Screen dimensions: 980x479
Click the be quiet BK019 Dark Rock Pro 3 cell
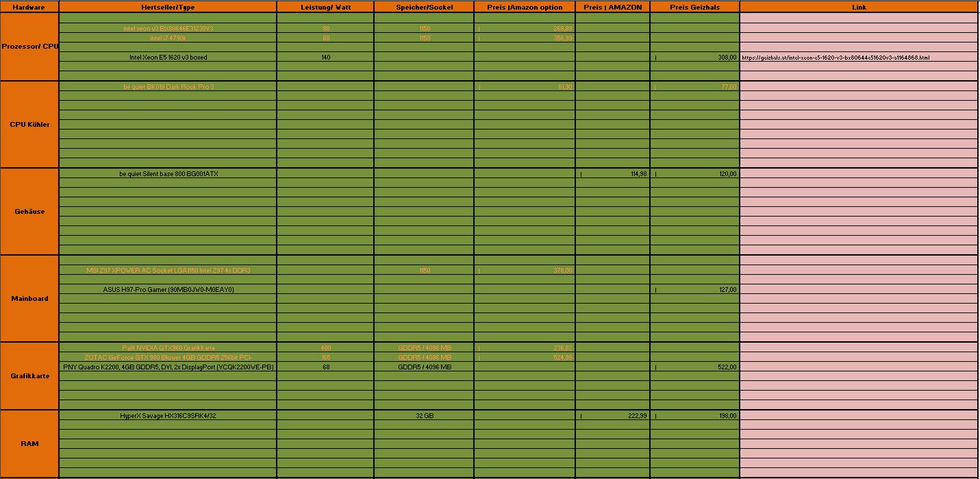[168, 87]
